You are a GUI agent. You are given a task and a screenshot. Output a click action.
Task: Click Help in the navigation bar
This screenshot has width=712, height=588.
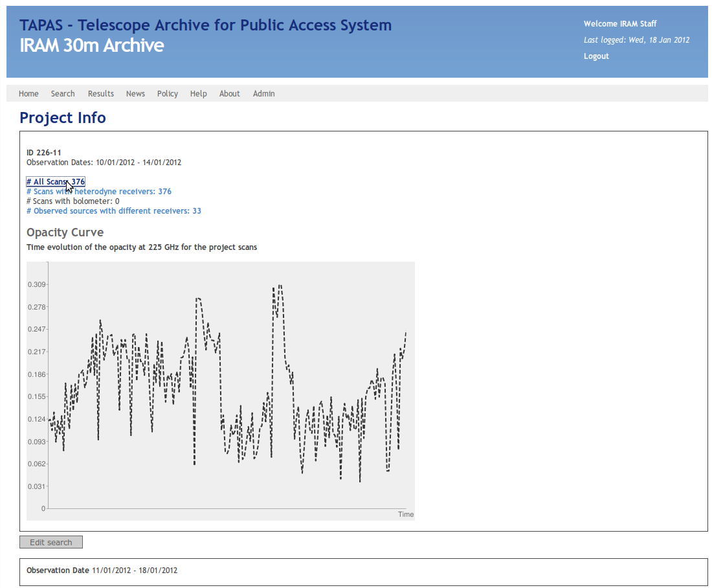[x=199, y=94]
